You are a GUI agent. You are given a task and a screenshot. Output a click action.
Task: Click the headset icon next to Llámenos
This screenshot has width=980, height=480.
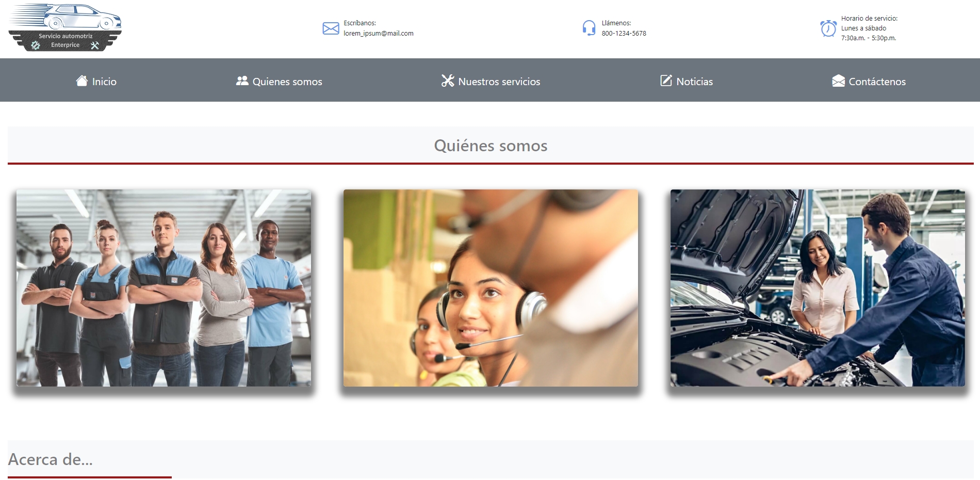click(589, 28)
